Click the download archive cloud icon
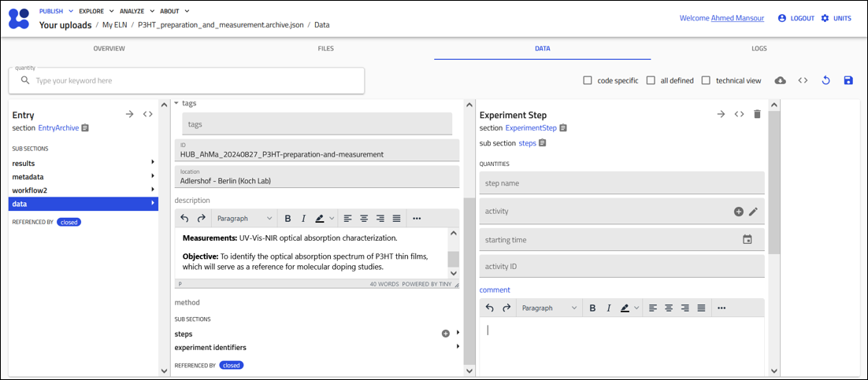The width and height of the screenshot is (868, 380). pyautogui.click(x=780, y=80)
